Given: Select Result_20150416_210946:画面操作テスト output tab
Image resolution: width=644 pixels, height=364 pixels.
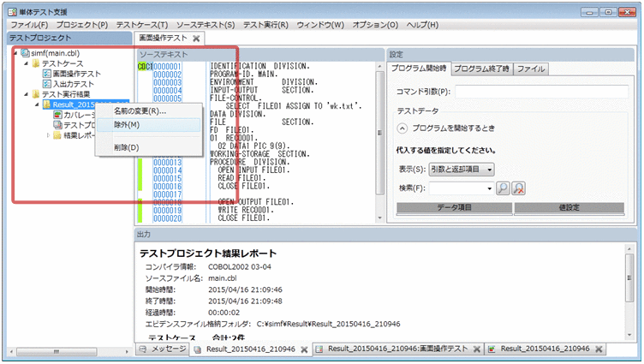Looking at the screenshot, I should [x=397, y=349].
